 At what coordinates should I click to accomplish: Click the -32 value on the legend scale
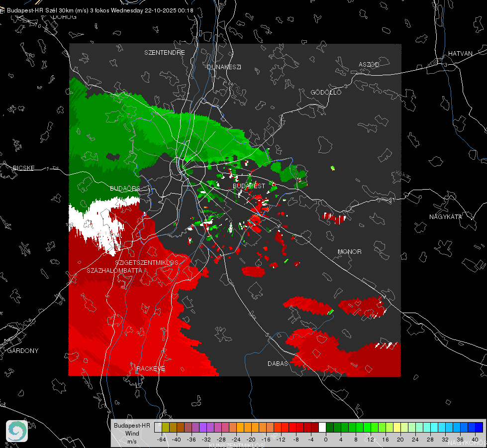click(206, 440)
